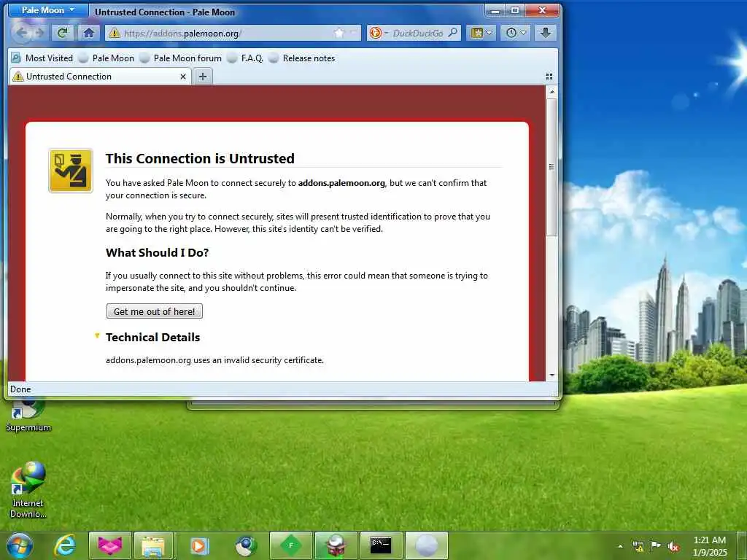747x560 pixels.
Task: Click the invalid security certificate message
Action: 214,360
